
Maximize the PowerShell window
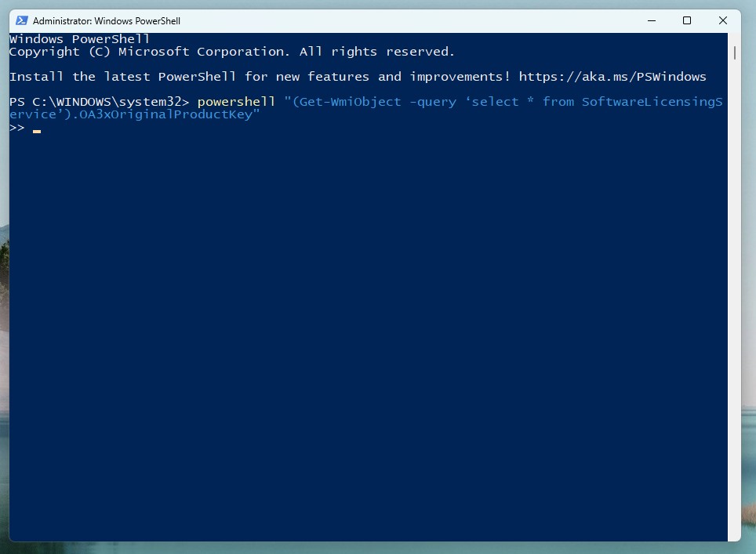click(687, 20)
